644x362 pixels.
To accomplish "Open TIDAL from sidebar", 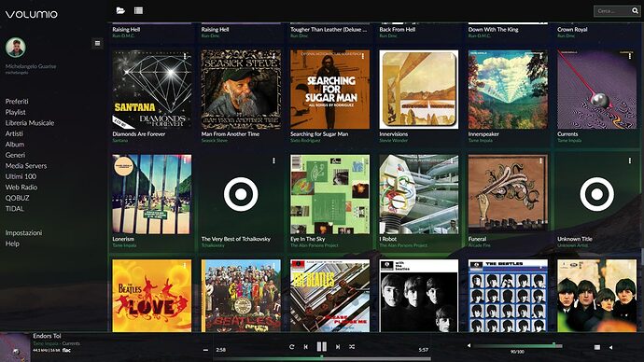I will coord(14,208).
